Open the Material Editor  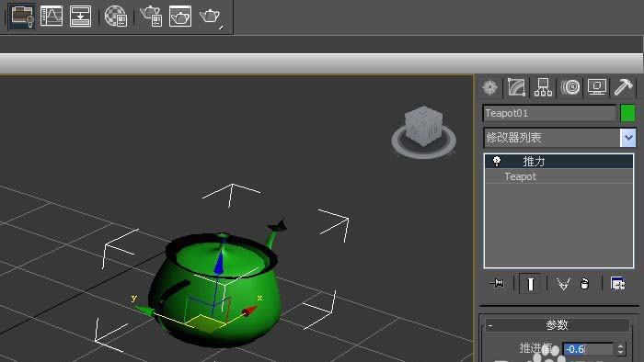coord(116,16)
